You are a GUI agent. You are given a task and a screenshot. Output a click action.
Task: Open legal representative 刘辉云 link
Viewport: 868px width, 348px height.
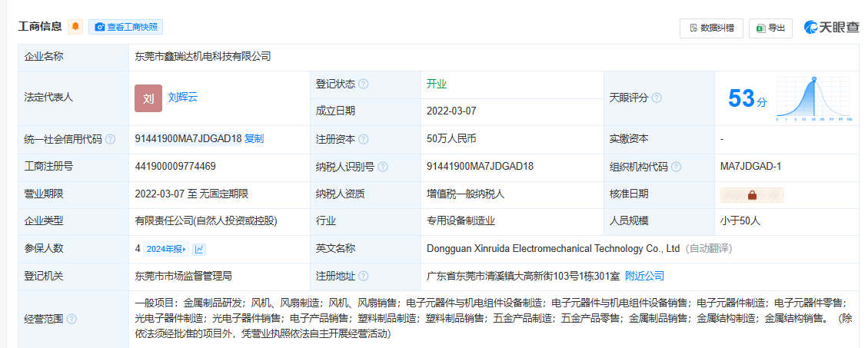tap(183, 98)
